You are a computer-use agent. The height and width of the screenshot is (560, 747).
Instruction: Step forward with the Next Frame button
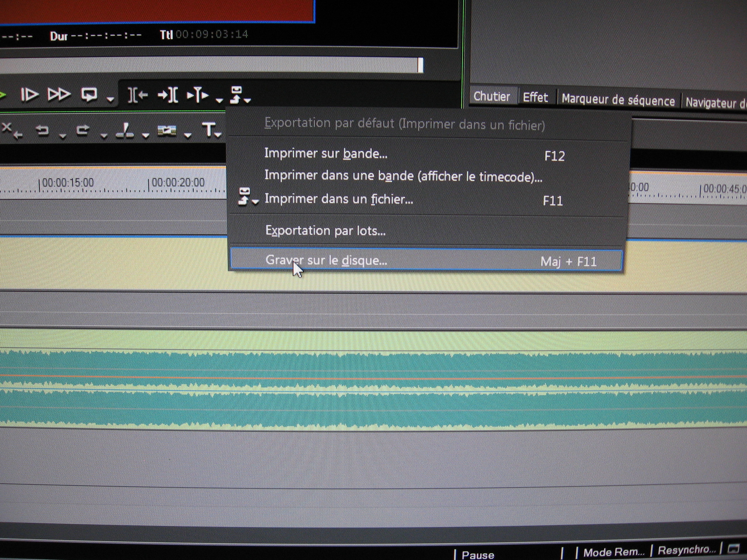(x=30, y=95)
